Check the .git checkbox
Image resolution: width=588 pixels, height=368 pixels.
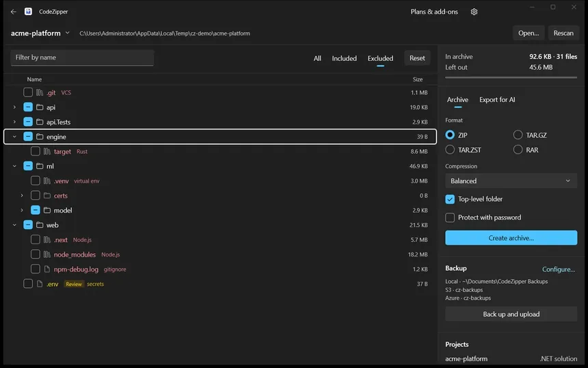click(28, 92)
